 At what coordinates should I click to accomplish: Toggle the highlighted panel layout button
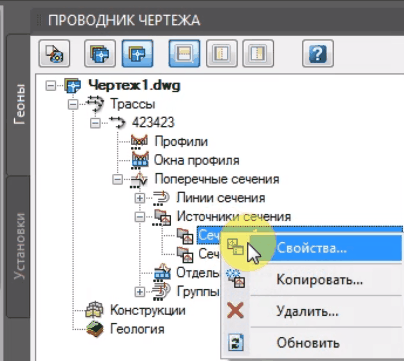pyautogui.click(x=184, y=53)
